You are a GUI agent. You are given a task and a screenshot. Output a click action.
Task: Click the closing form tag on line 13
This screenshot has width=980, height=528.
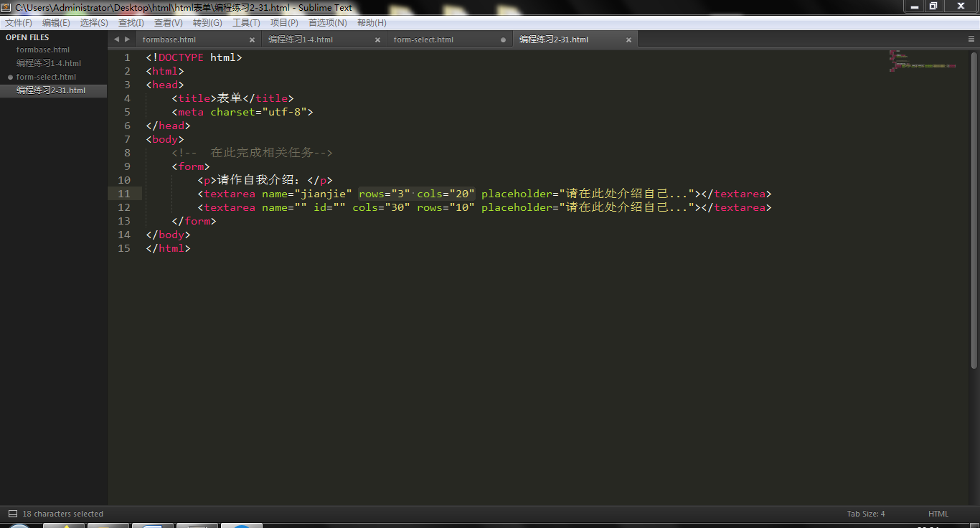(194, 221)
